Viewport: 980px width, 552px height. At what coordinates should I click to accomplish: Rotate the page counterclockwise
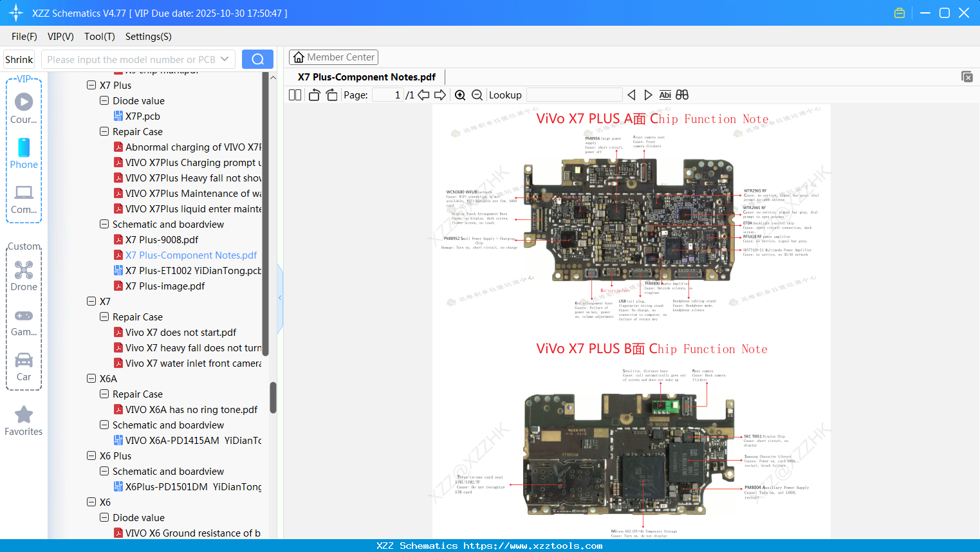(313, 95)
